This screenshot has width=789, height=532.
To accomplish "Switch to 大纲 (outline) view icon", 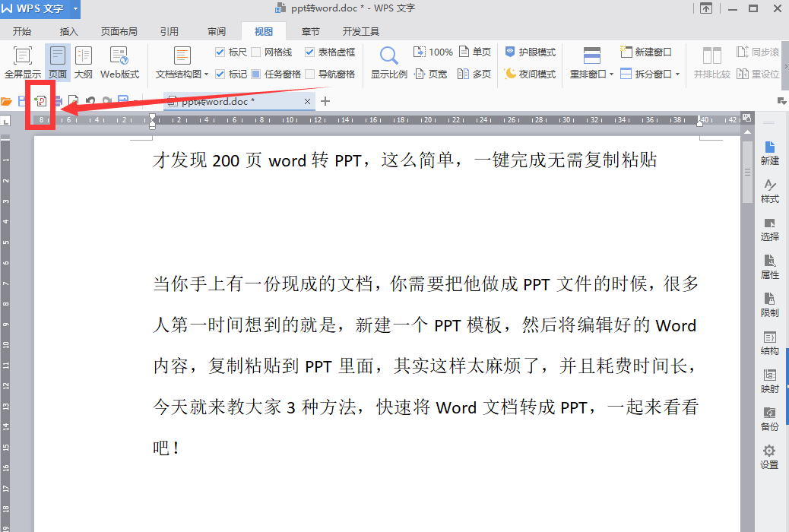I will pyautogui.click(x=84, y=61).
